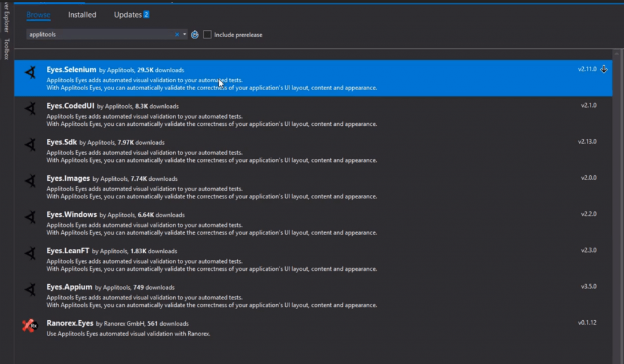Click the v0.1.12 version label
Screen dimensions: 624x364
587,322
